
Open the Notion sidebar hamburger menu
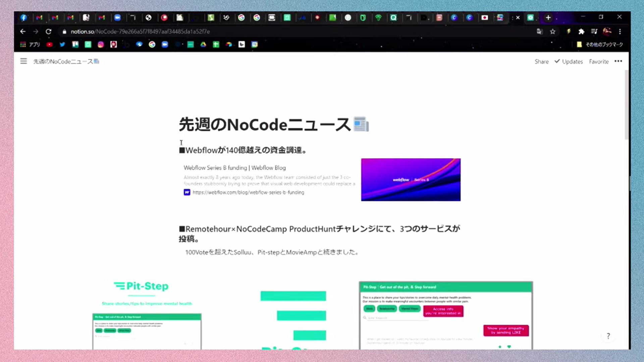tap(23, 61)
